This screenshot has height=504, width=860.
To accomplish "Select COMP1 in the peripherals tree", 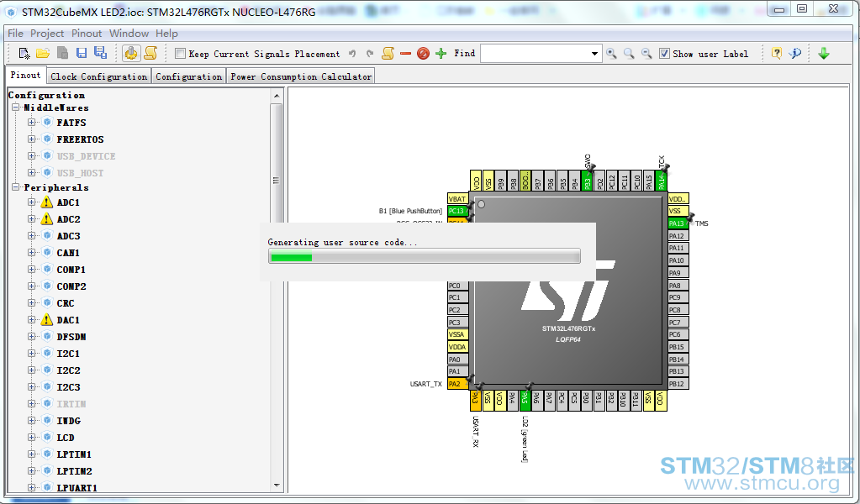I will pyautogui.click(x=71, y=270).
